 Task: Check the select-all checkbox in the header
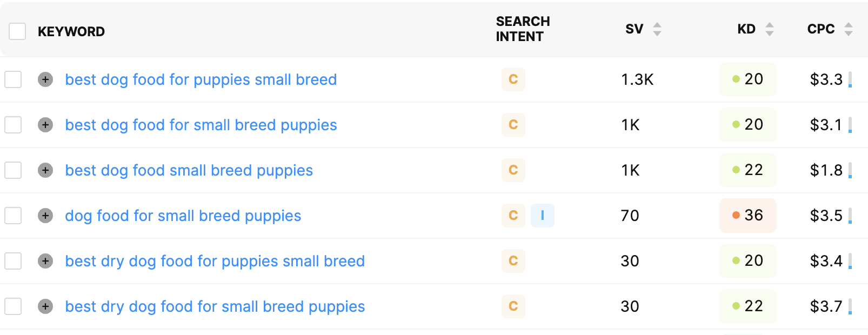(x=17, y=31)
